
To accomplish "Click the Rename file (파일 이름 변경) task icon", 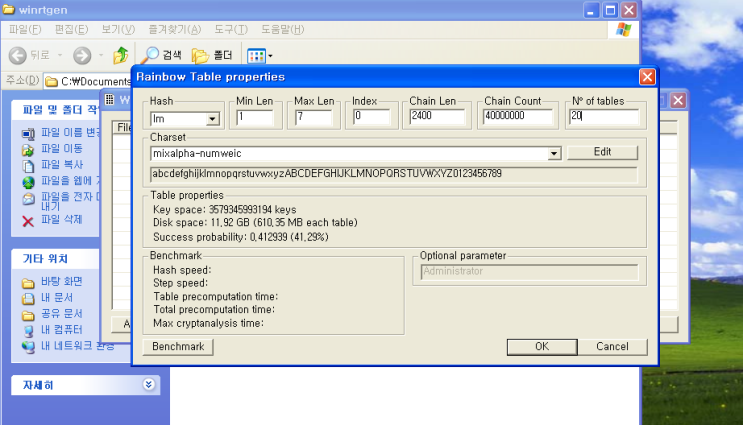I will pyautogui.click(x=28, y=134).
